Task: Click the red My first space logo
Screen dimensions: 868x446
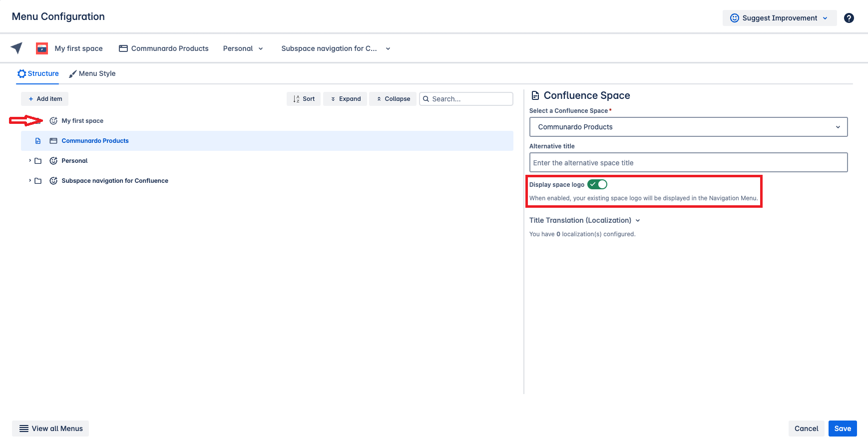Action: (42, 48)
